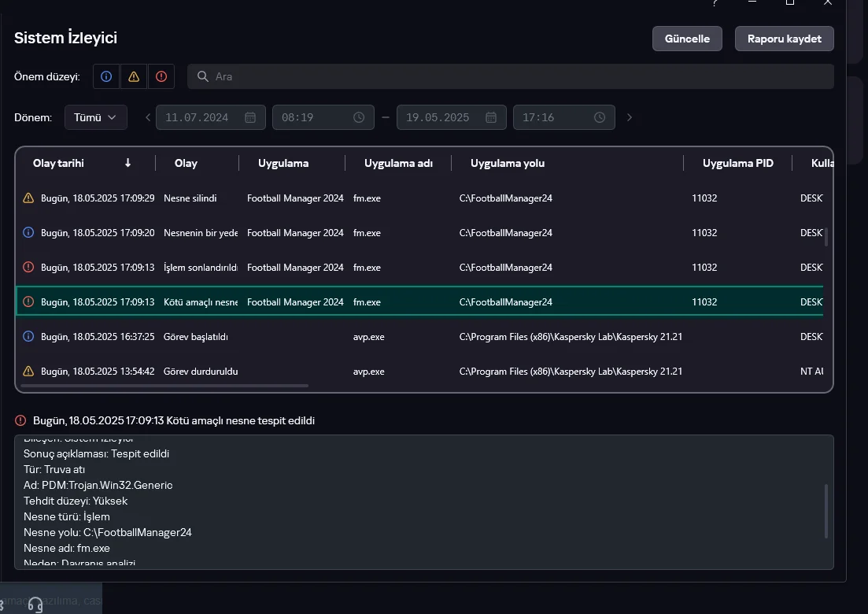Open the start date calendar picker
The image size is (868, 614).
pos(250,117)
